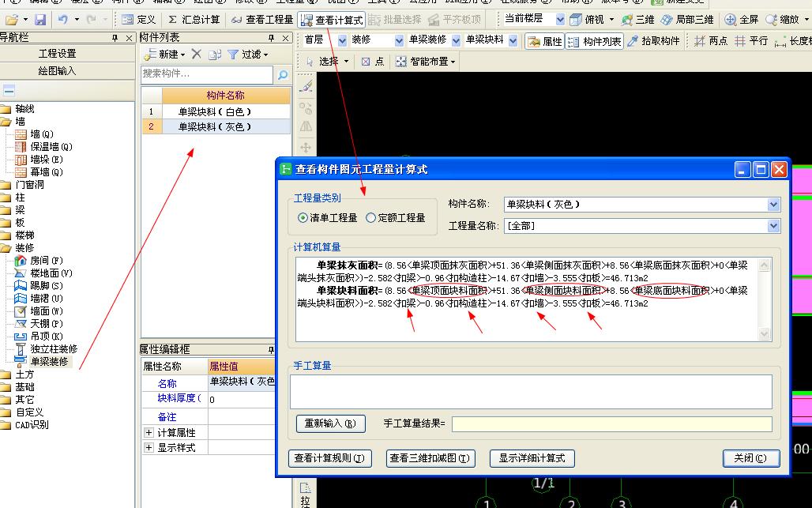This screenshot has height=508, width=812.
Task: Click the undo arrow icon
Action: [62, 20]
